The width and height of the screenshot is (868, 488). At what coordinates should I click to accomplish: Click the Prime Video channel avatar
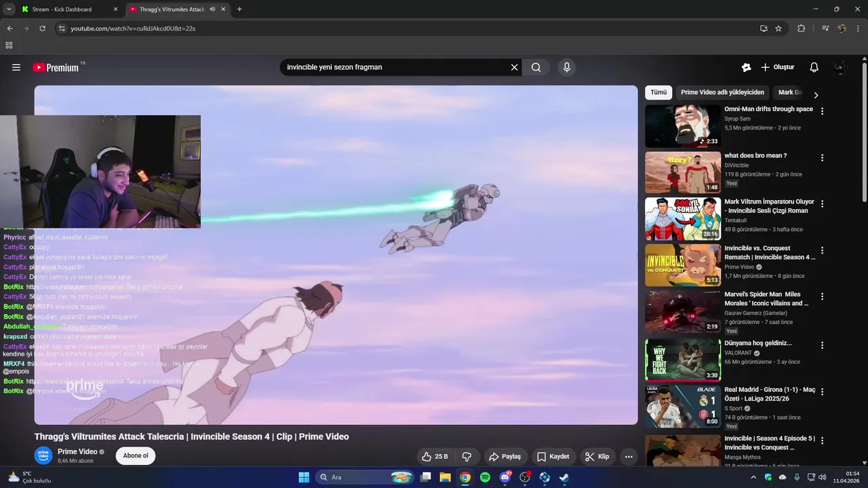click(x=43, y=455)
